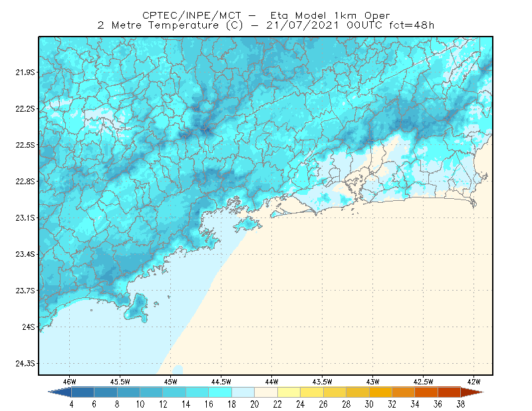Click the right red colorbar arrow tip

472,392
